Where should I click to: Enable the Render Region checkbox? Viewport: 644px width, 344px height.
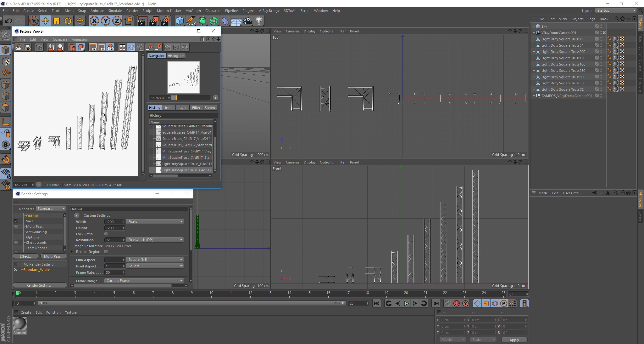coord(106,252)
